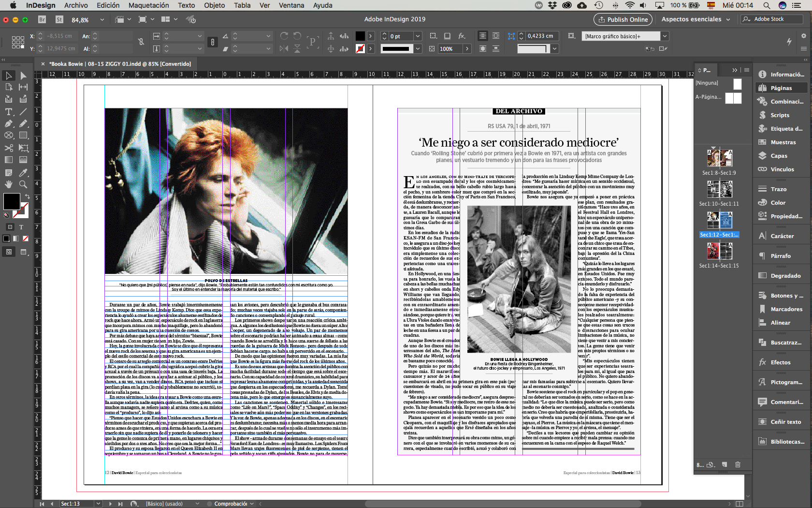This screenshot has width=812, height=508.
Task: Apply gradient mode
Action: click(x=16, y=239)
